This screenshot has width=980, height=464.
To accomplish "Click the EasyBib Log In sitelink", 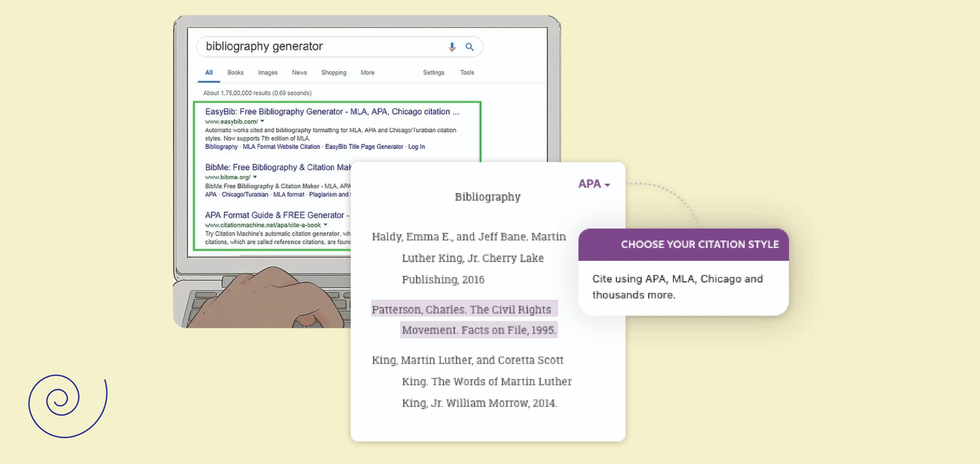I will [416, 147].
